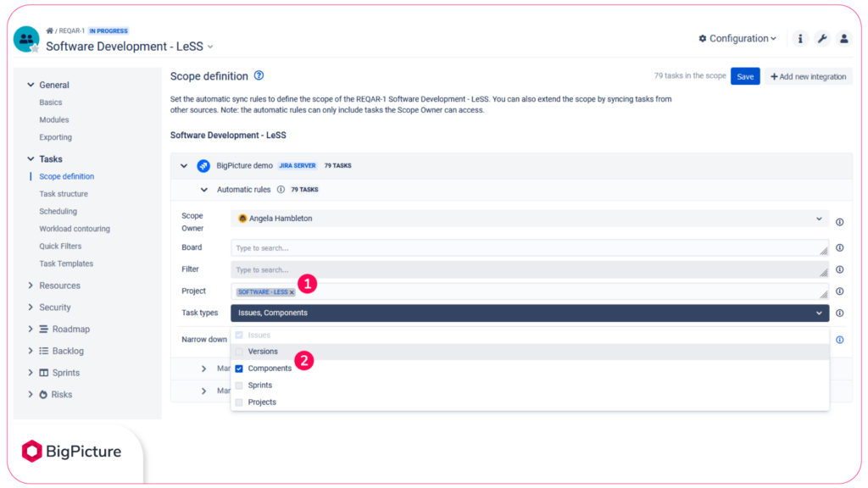Image resolution: width=868 pixels, height=488 pixels.
Task: Open the Configuration menu
Action: tap(736, 38)
